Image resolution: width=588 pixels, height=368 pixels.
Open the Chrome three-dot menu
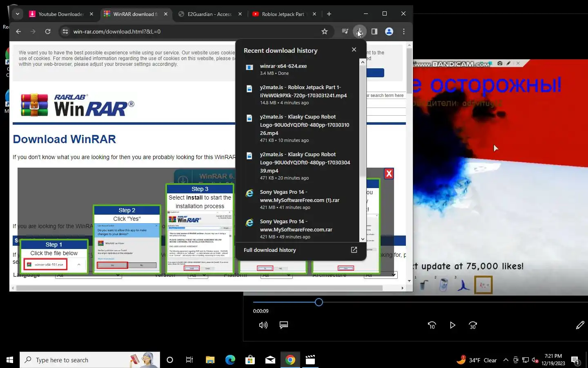click(x=404, y=31)
